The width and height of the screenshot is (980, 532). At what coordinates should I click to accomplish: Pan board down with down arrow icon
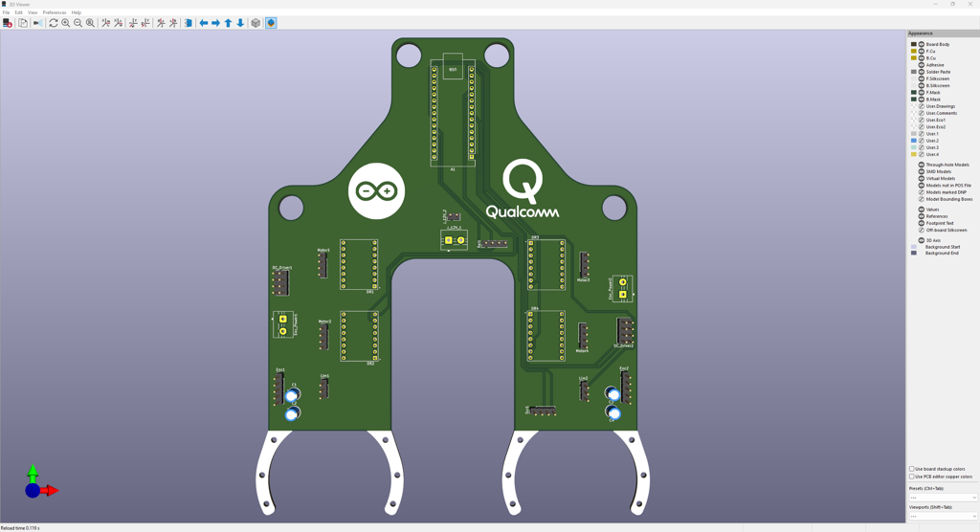coord(240,23)
